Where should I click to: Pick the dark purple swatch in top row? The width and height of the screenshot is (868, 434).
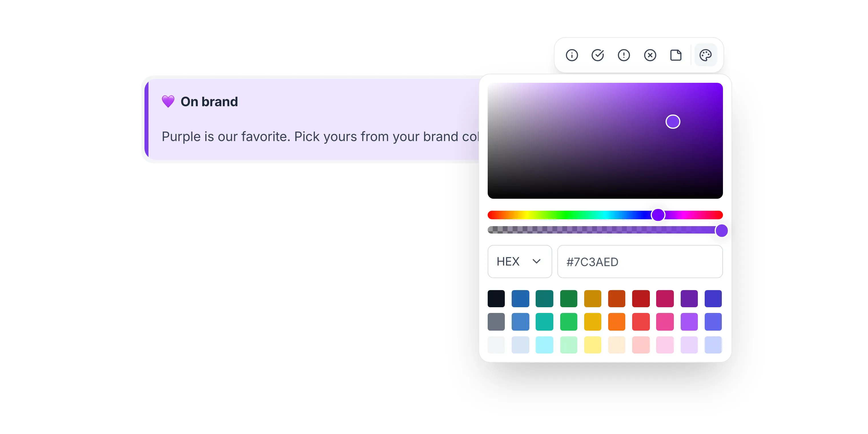click(x=689, y=299)
